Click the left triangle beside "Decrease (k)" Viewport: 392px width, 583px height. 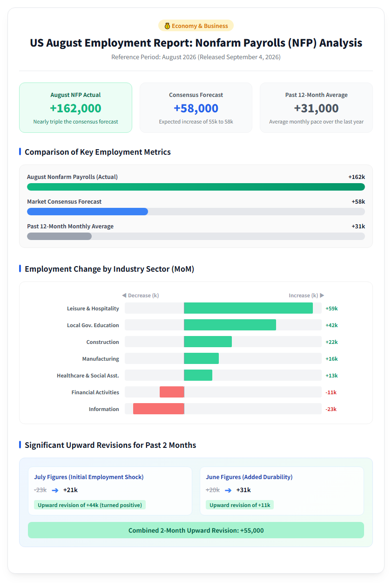click(x=124, y=295)
